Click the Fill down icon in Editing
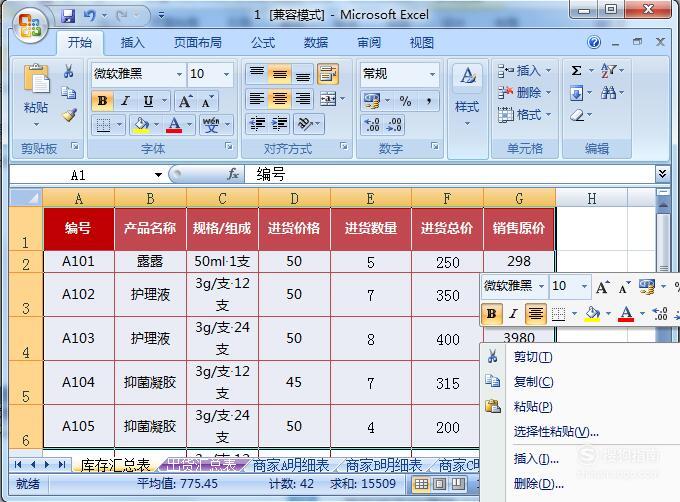 [576, 93]
